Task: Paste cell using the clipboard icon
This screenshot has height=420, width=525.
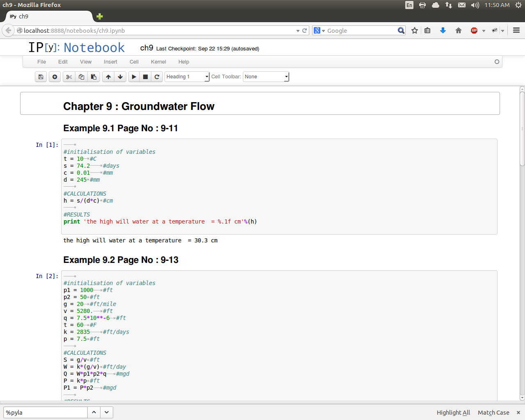Action: (94, 77)
